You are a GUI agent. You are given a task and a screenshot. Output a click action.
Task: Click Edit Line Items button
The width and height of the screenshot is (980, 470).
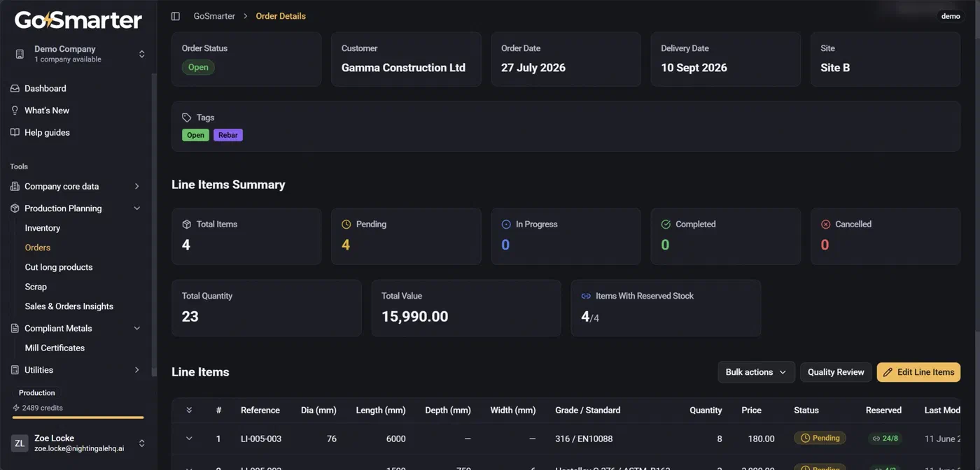tap(918, 372)
